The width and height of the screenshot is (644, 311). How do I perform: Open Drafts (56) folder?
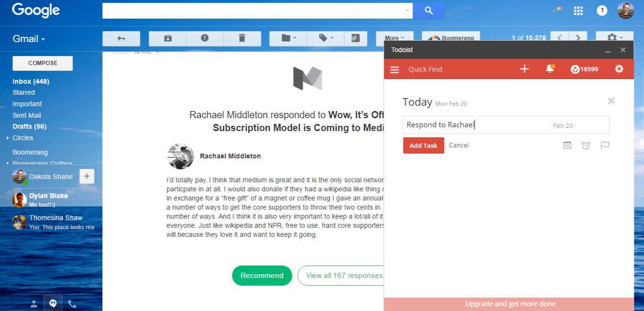coord(30,126)
